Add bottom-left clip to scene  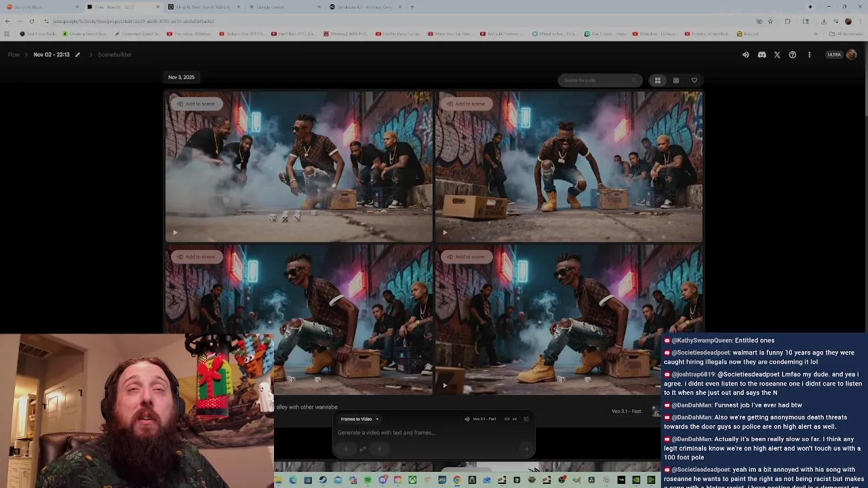pyautogui.click(x=197, y=257)
